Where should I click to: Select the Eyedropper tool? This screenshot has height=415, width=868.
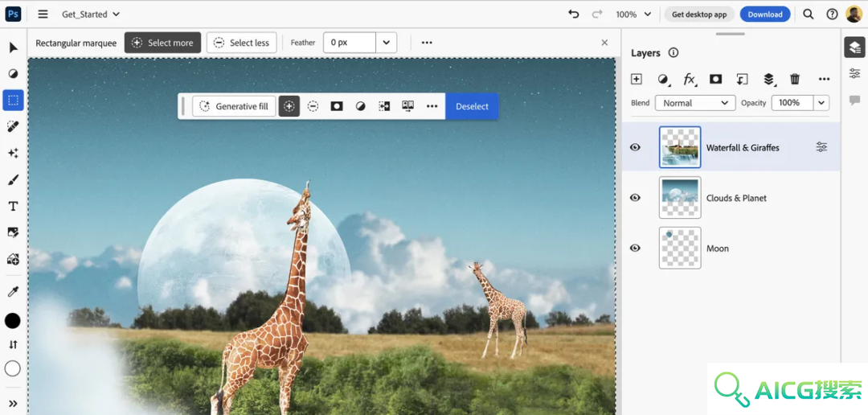(14, 292)
